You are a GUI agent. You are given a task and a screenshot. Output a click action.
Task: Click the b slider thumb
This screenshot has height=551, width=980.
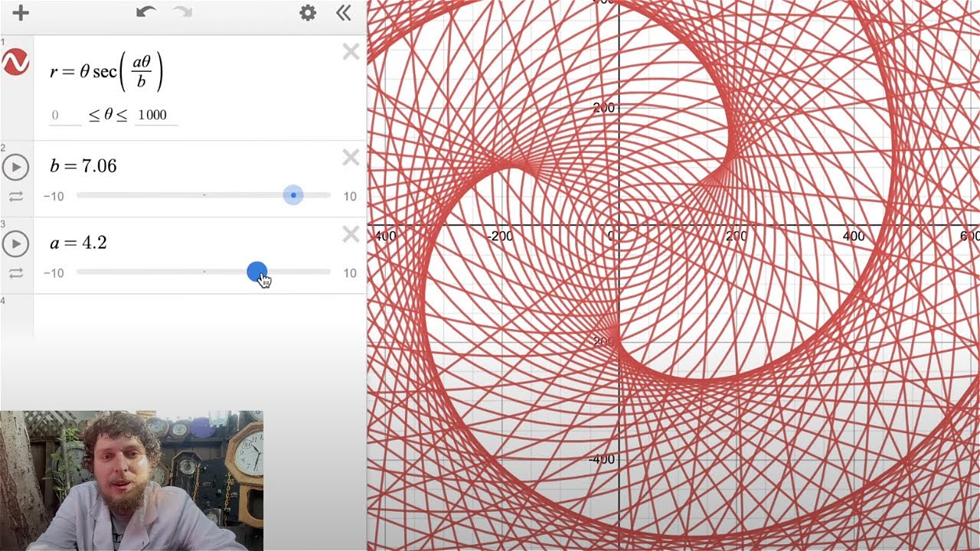tap(293, 195)
